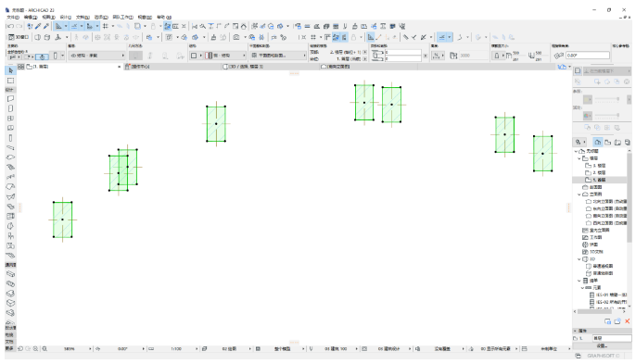
Task: Select the Arrow selection tool
Action: pyautogui.click(x=10, y=70)
